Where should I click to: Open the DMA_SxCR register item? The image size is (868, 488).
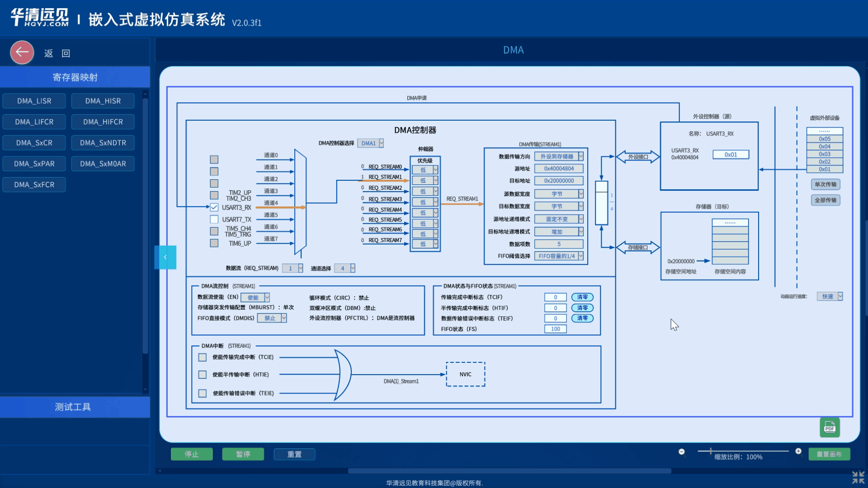(34, 143)
